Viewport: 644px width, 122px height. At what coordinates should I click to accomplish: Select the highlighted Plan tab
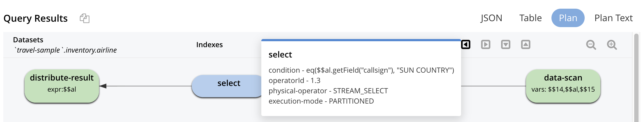pos(568,18)
